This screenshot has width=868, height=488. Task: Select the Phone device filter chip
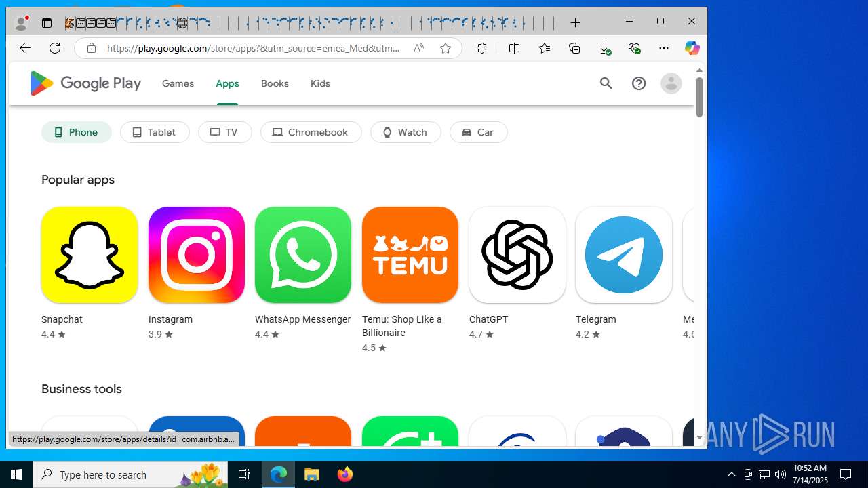[77, 132]
